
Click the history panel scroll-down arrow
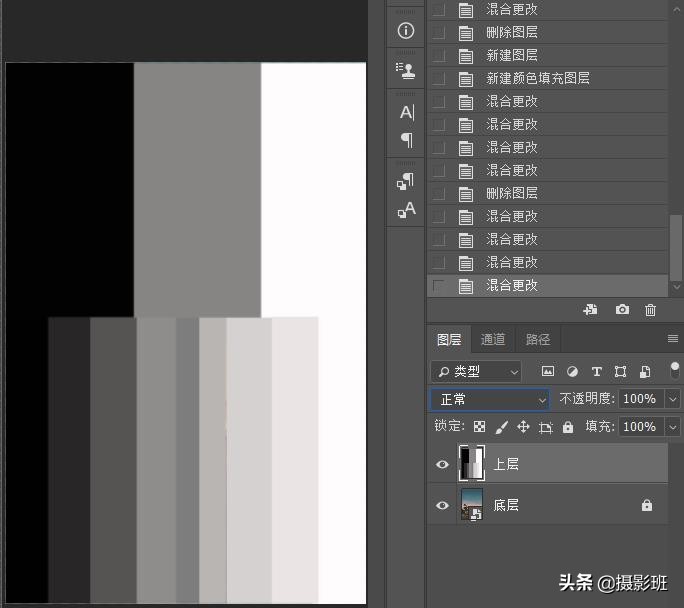click(677, 287)
